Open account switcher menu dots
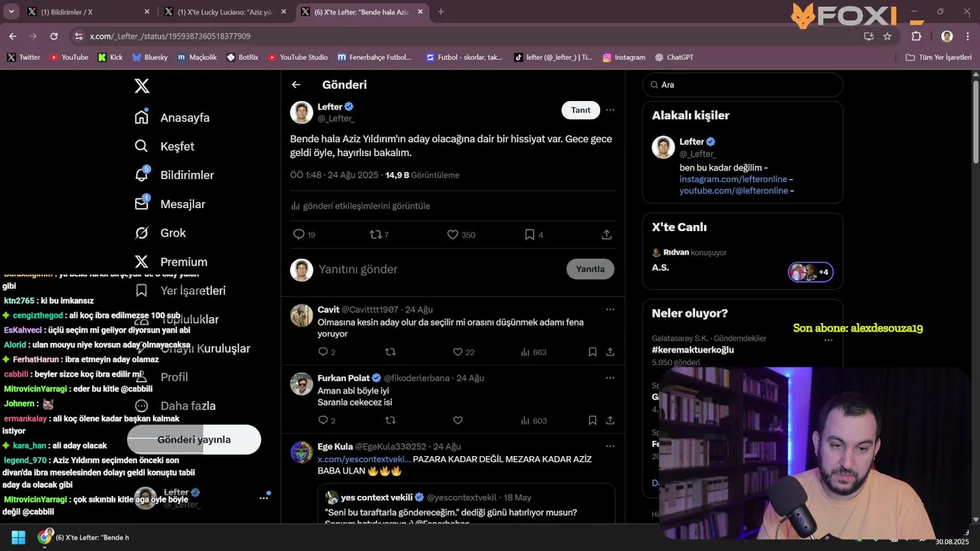This screenshot has height=551, width=980. pyautogui.click(x=263, y=498)
